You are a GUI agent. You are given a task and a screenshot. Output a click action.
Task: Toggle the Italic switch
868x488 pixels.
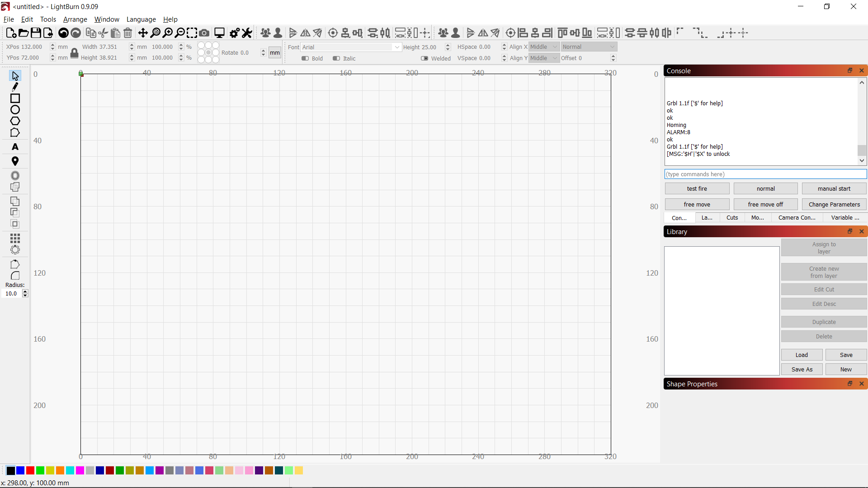coord(336,58)
